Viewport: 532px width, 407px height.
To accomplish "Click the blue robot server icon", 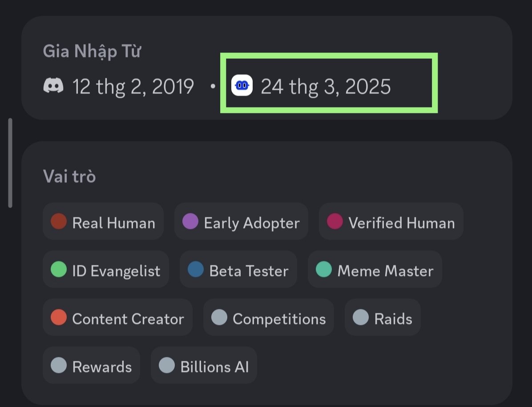I will (242, 85).
